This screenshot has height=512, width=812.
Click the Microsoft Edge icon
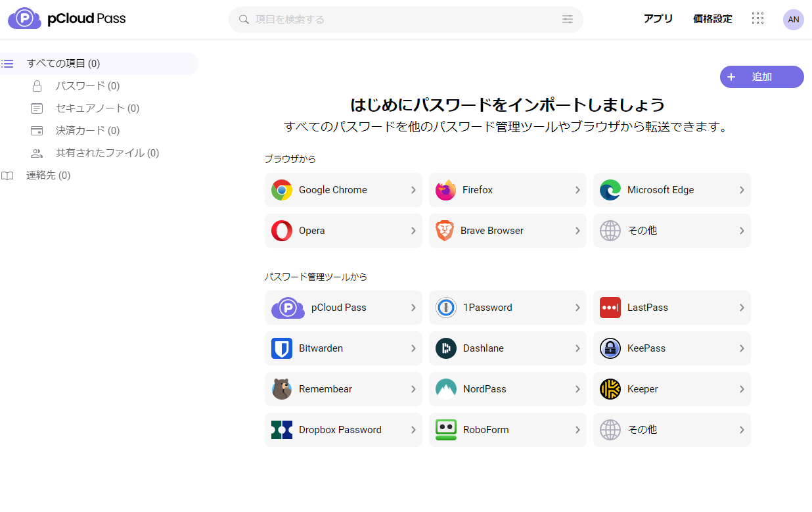point(610,190)
